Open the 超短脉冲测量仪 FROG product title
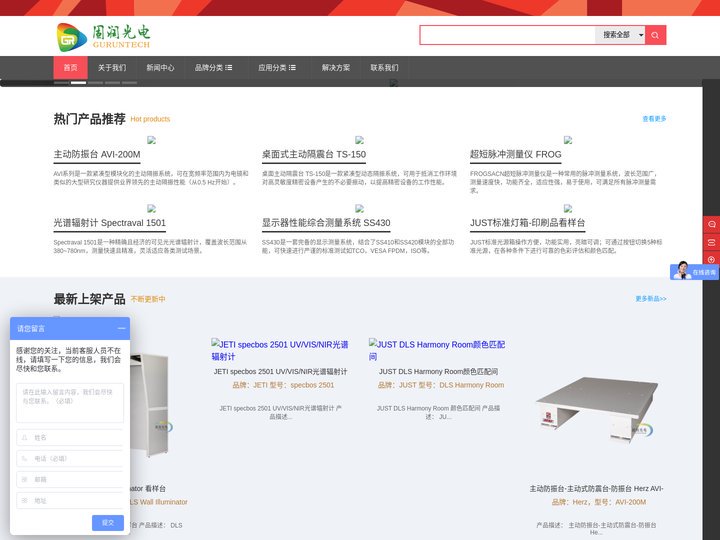Screen dimensions: 720x540 515,154
